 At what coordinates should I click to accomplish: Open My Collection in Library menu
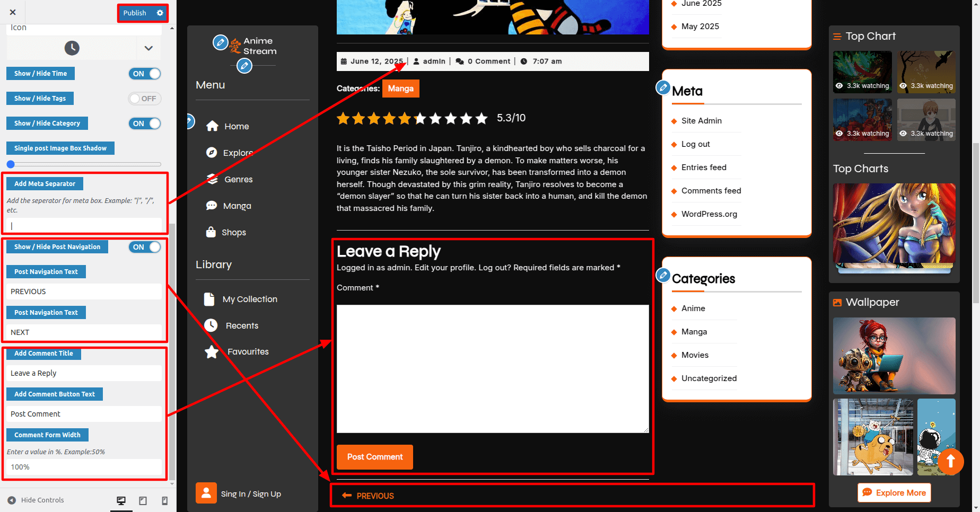249,299
